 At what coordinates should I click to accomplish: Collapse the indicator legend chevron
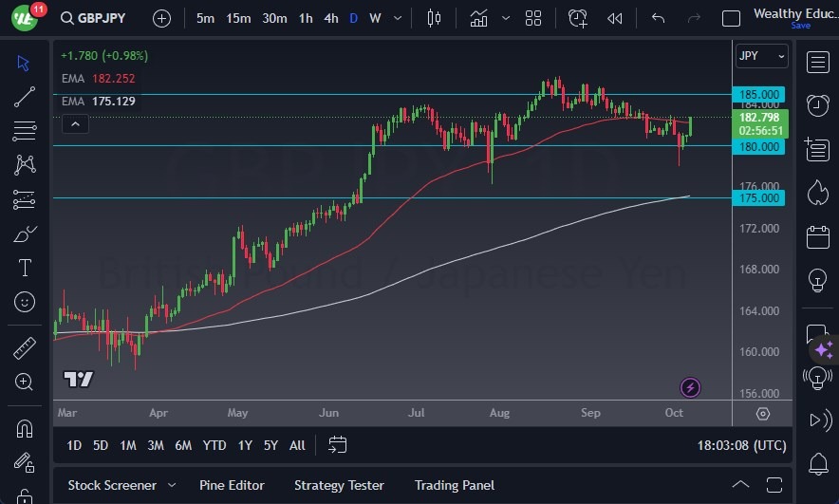74,123
